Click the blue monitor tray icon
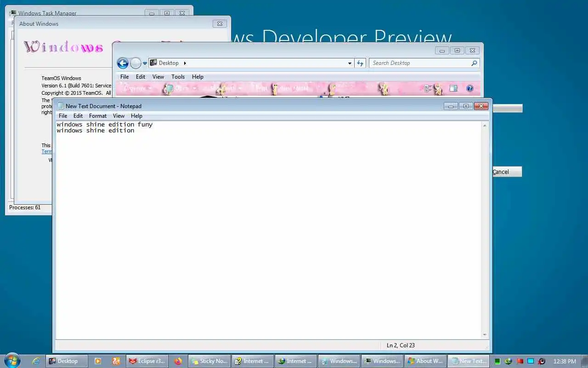588x368 pixels. tap(531, 362)
